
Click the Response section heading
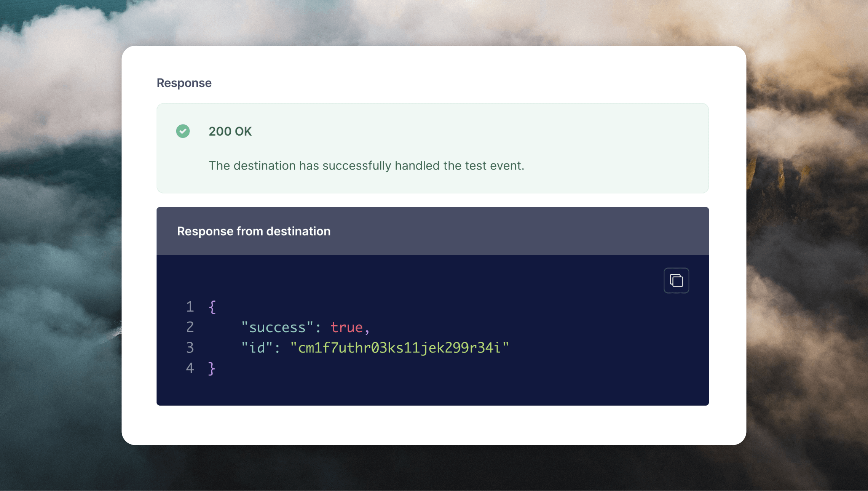[184, 83]
